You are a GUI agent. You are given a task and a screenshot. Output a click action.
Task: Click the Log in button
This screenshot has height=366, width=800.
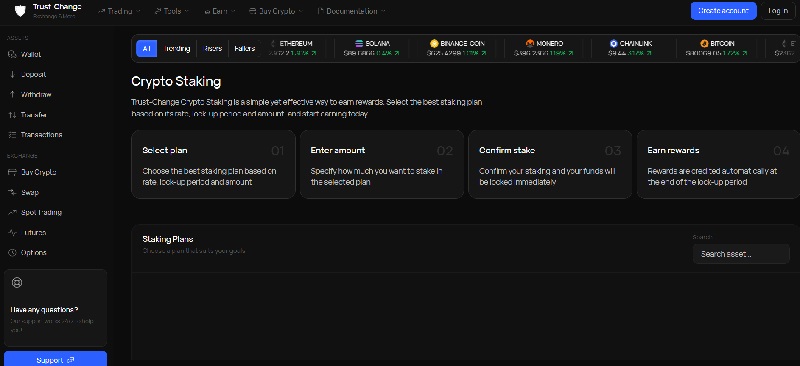click(778, 11)
